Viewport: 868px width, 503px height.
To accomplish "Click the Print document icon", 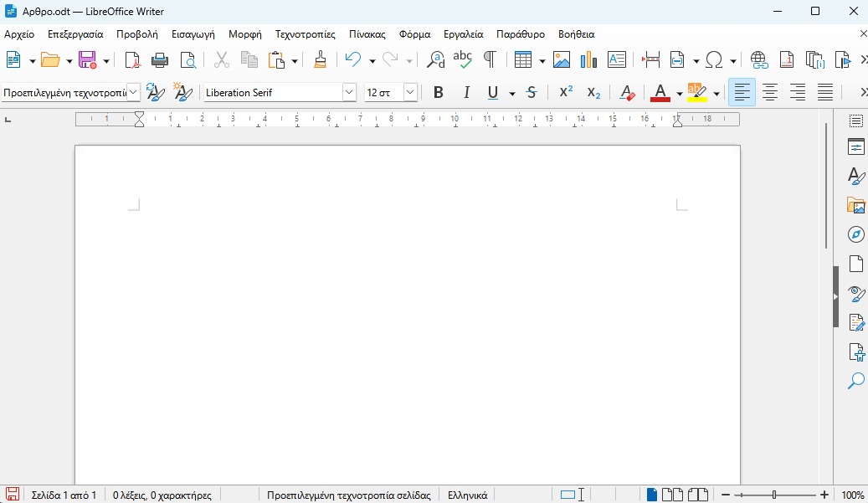I will tap(160, 59).
